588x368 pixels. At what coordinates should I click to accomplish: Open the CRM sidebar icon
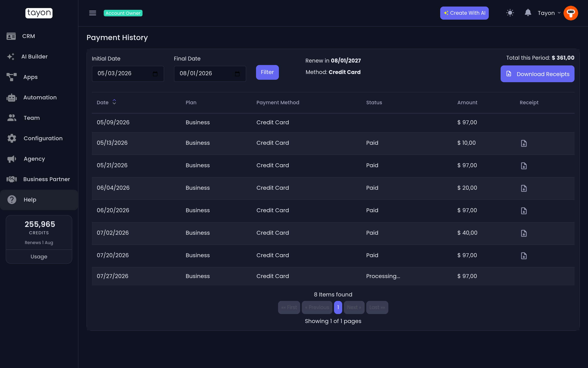11,36
